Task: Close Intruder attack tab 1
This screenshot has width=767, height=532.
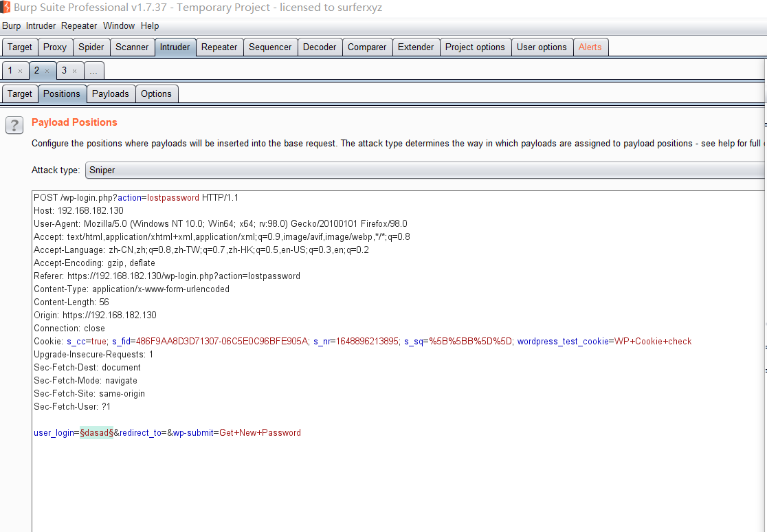Action: pos(20,71)
